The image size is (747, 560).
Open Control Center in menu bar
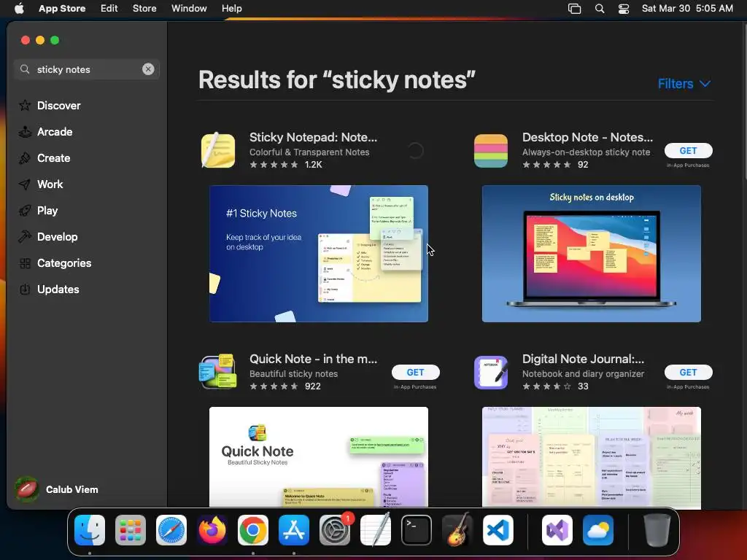click(x=624, y=9)
